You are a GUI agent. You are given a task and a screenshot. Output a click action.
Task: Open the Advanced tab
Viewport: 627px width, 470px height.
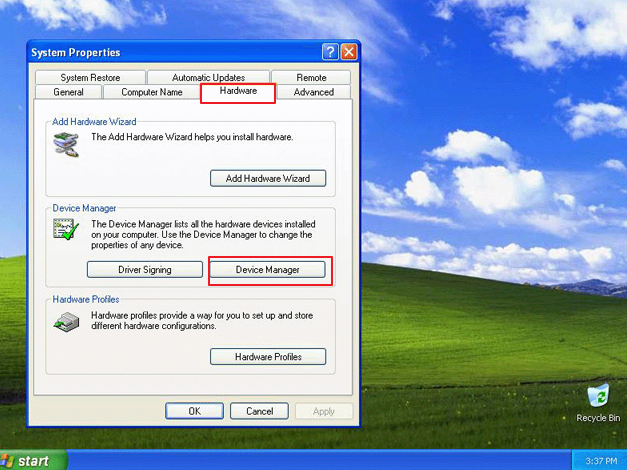314,92
